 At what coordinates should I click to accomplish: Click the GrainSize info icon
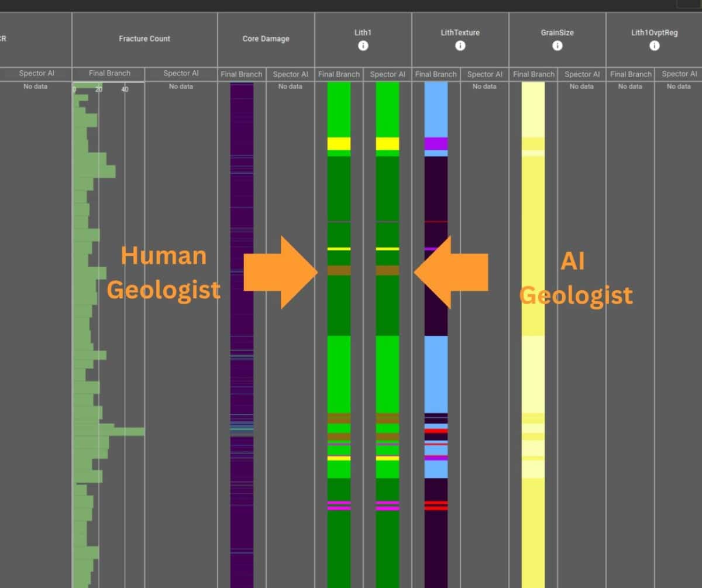(557, 46)
